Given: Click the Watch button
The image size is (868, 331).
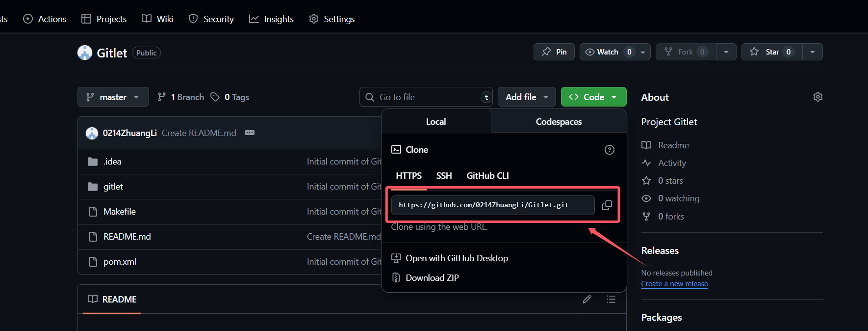Looking at the screenshot, I should 608,52.
